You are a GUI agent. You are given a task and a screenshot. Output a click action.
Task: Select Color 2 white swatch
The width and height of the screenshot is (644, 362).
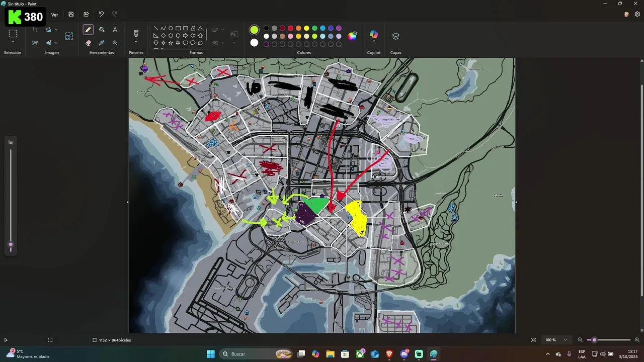[x=254, y=43]
